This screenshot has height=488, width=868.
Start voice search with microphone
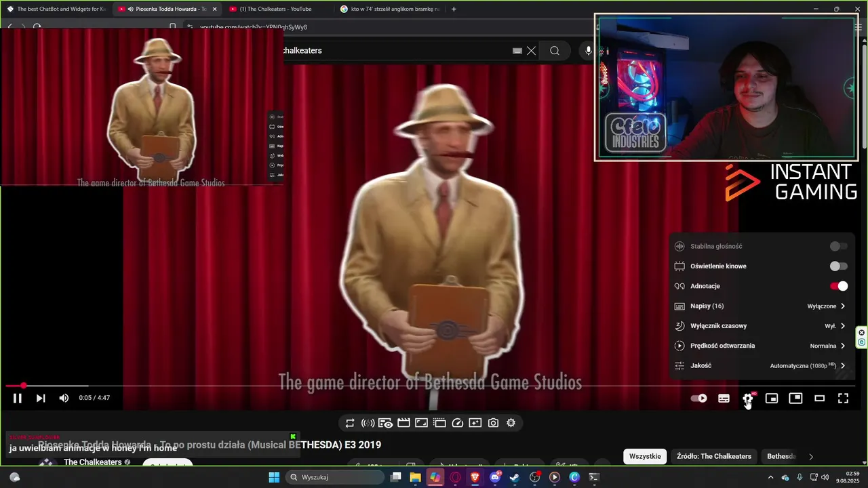click(x=588, y=51)
